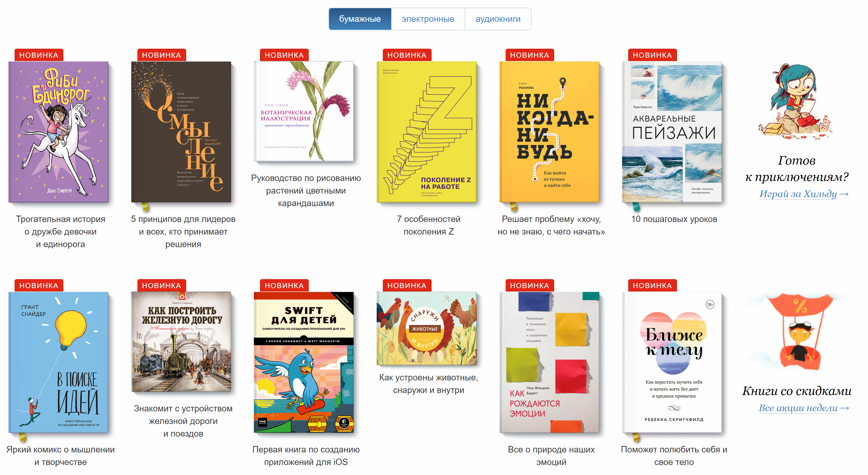Viewport: 868px width, 475px height.
Task: Open the Акварельные пейзажи book cover
Action: tap(672, 132)
